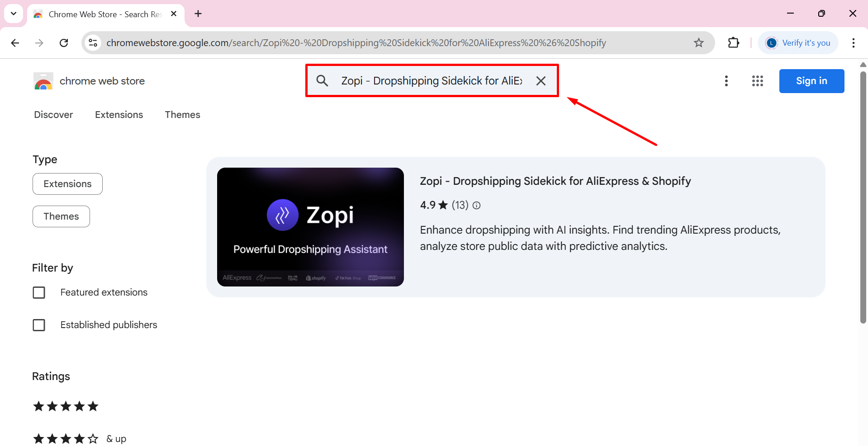Clear the search field with the X
868x446 pixels.
[x=541, y=81]
